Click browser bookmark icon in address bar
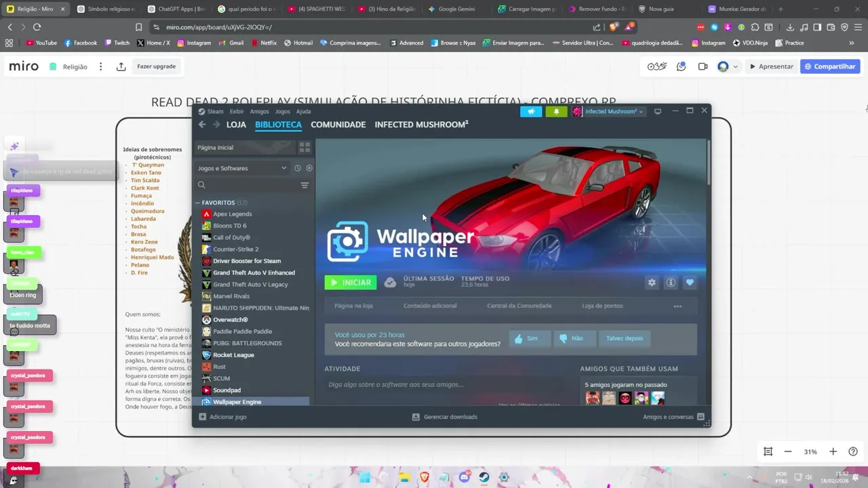868x488 pixels. (x=138, y=27)
